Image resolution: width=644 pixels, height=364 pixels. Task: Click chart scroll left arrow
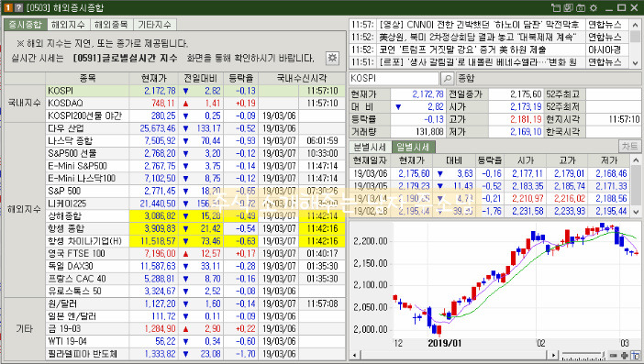(x=355, y=356)
